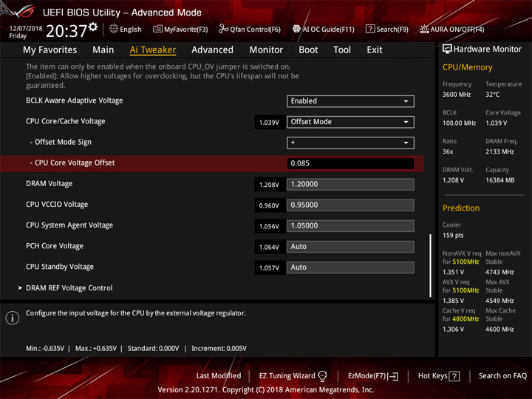Click Search(F9) label
This screenshot has width=532, height=399.
(x=392, y=30)
